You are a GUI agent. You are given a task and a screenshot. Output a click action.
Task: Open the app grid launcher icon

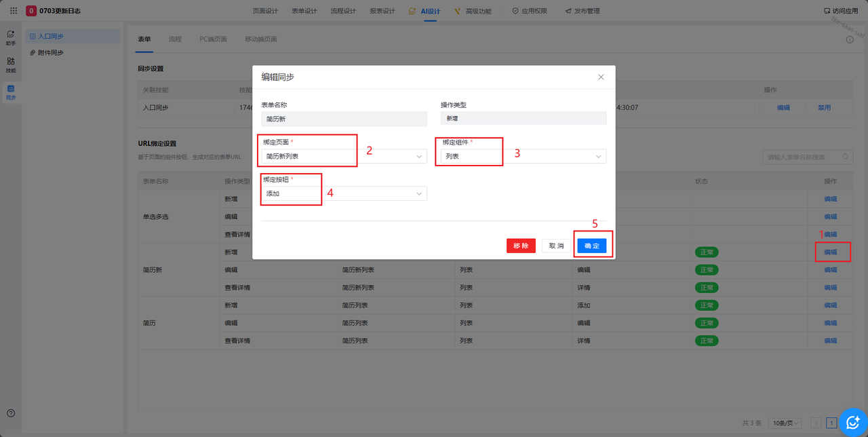[x=14, y=11]
